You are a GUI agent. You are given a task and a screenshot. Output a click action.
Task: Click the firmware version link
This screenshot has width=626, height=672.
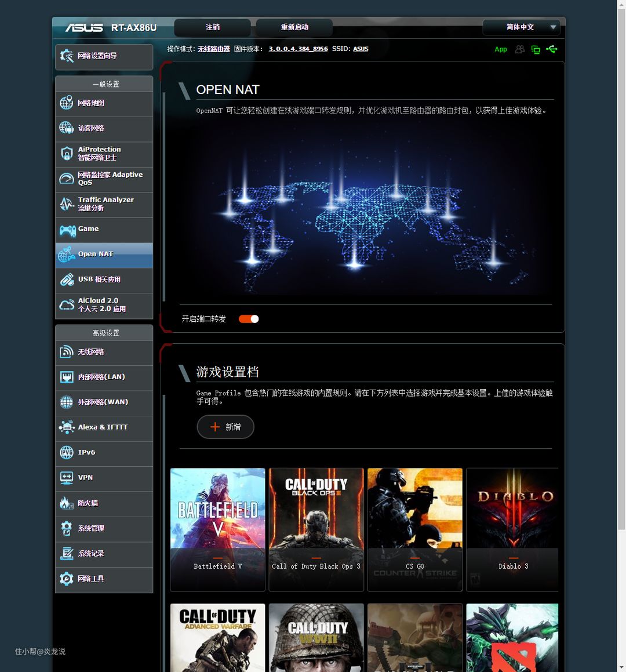(298, 49)
